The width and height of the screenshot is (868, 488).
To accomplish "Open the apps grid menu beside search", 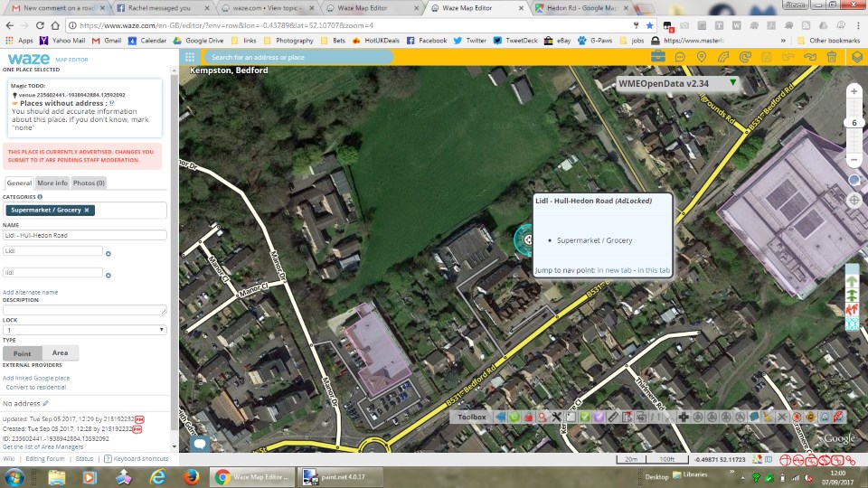I will click(x=190, y=57).
